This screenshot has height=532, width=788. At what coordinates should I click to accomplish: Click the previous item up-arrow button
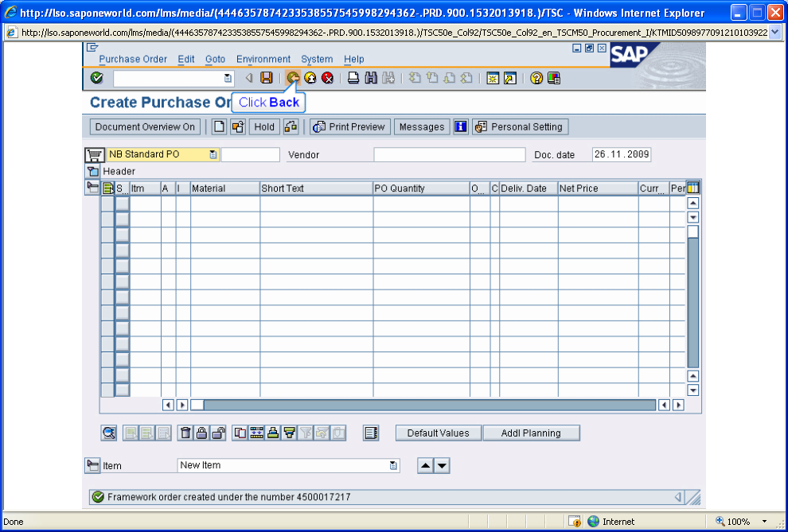point(425,466)
